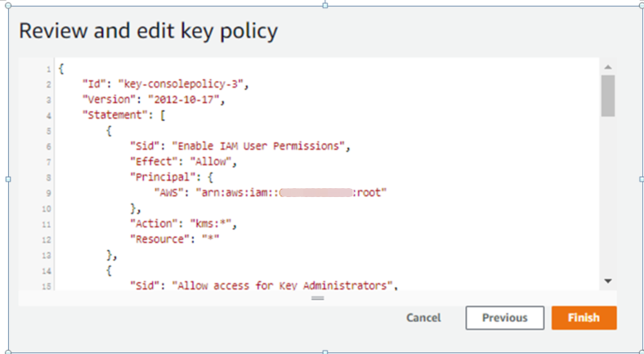
Task: Click the editor resize grip handle
Action: (x=317, y=298)
